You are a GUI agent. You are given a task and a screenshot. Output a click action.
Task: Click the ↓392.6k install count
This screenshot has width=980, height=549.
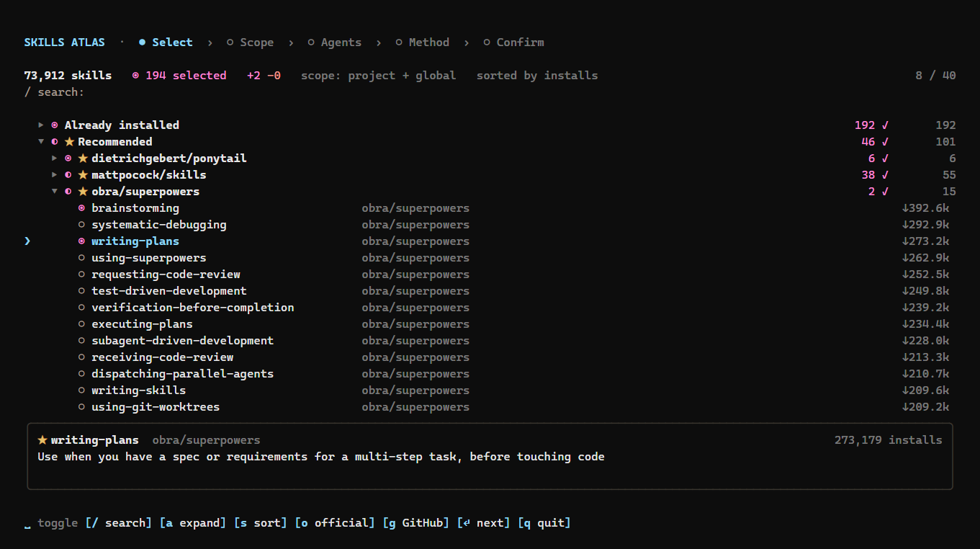(926, 208)
